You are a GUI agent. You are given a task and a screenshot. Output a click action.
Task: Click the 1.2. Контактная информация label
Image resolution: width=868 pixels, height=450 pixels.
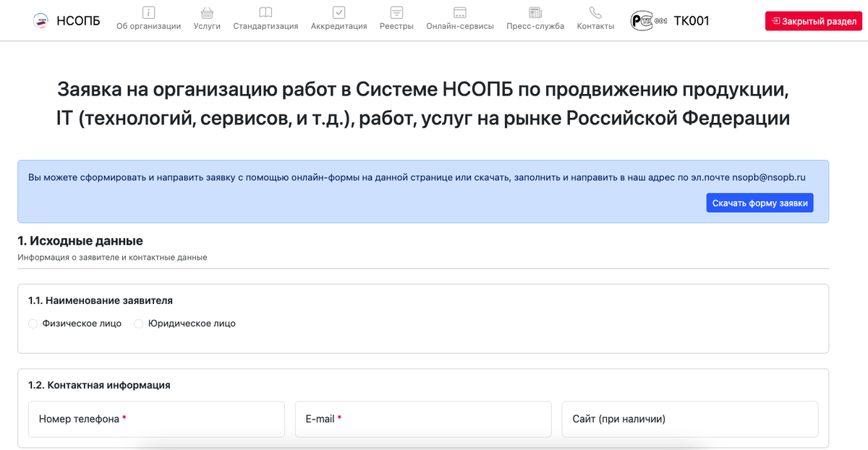click(x=99, y=385)
